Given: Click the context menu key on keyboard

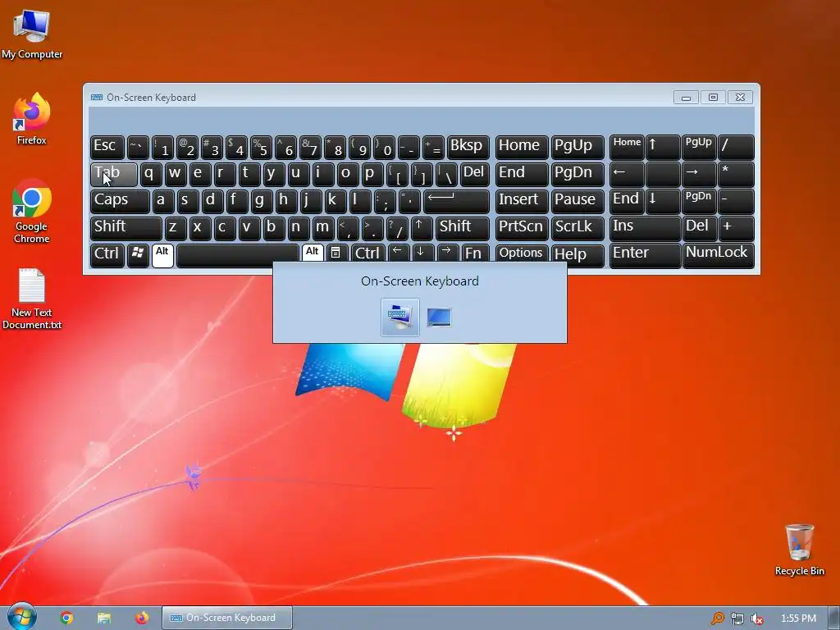Looking at the screenshot, I should (336, 253).
